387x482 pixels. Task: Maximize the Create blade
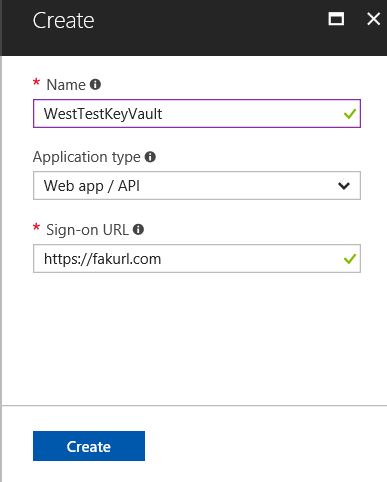336,19
